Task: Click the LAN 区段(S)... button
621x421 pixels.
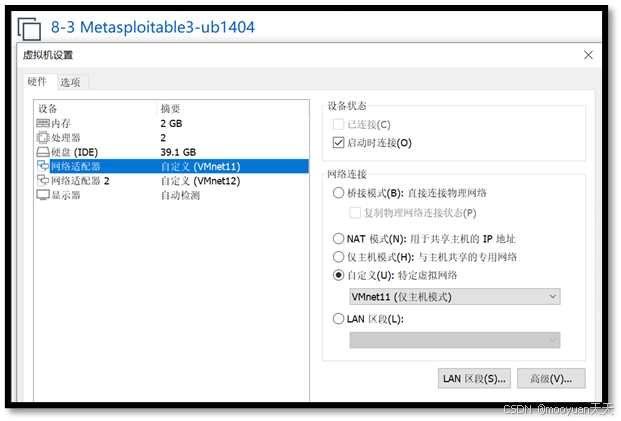Action: (474, 379)
